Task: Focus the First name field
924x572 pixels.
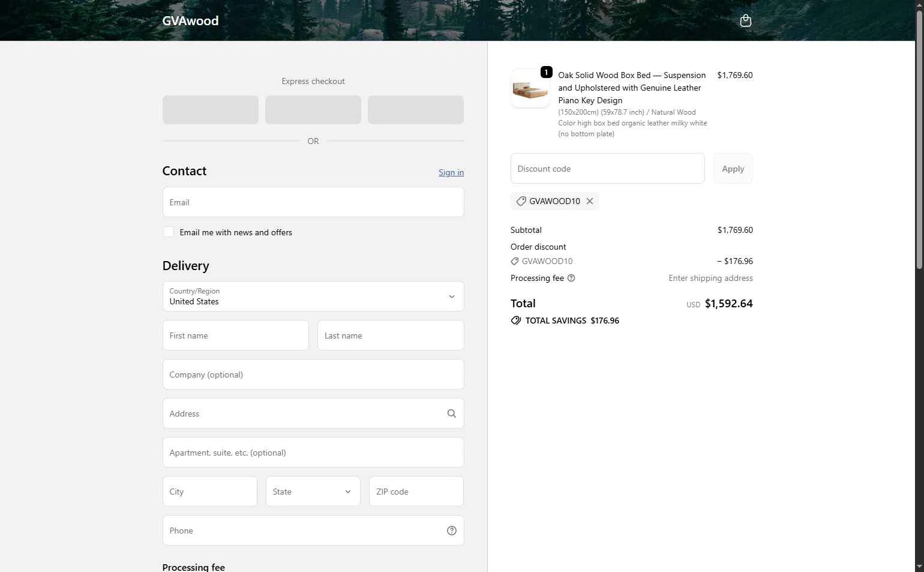Action: [x=236, y=336]
